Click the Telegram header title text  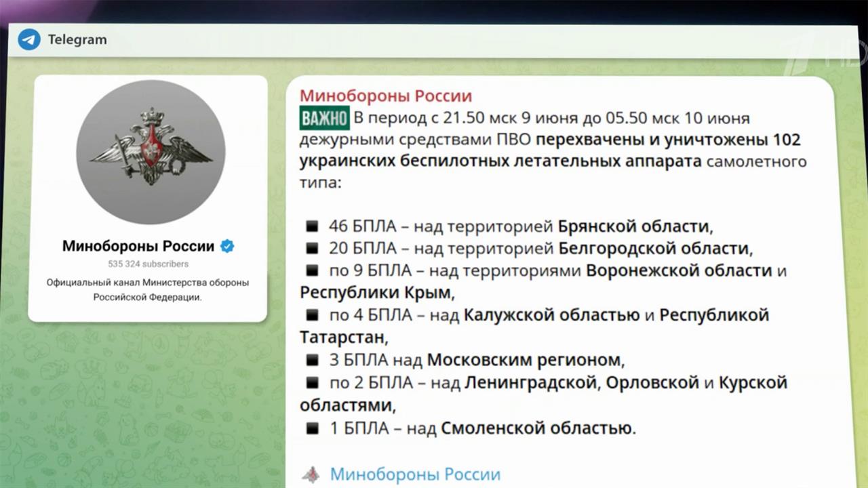coord(77,40)
